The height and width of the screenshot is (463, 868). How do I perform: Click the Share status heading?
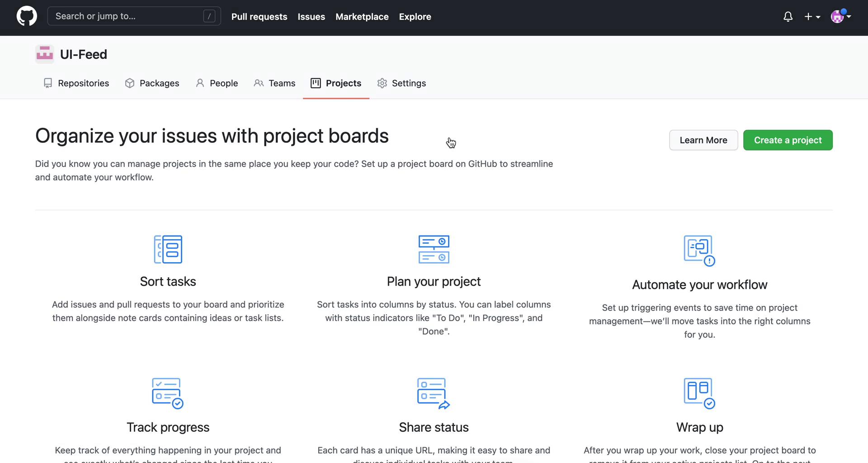pos(434,427)
